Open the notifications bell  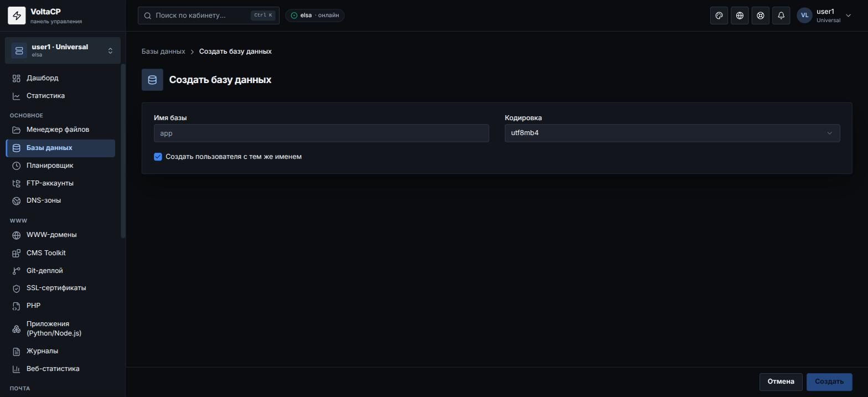click(x=781, y=16)
